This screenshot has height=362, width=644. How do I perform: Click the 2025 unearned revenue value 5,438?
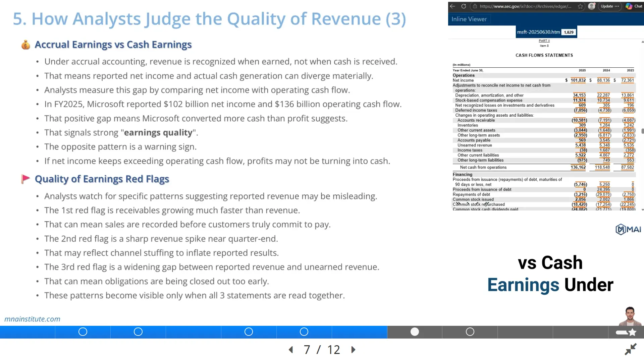coord(580,145)
